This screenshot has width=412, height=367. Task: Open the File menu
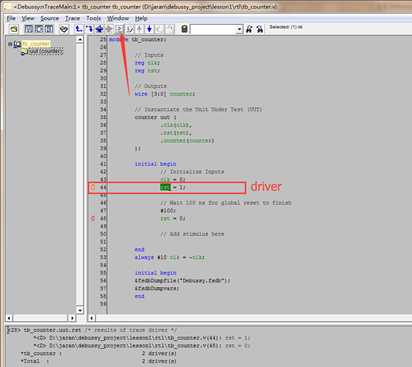tap(11, 18)
